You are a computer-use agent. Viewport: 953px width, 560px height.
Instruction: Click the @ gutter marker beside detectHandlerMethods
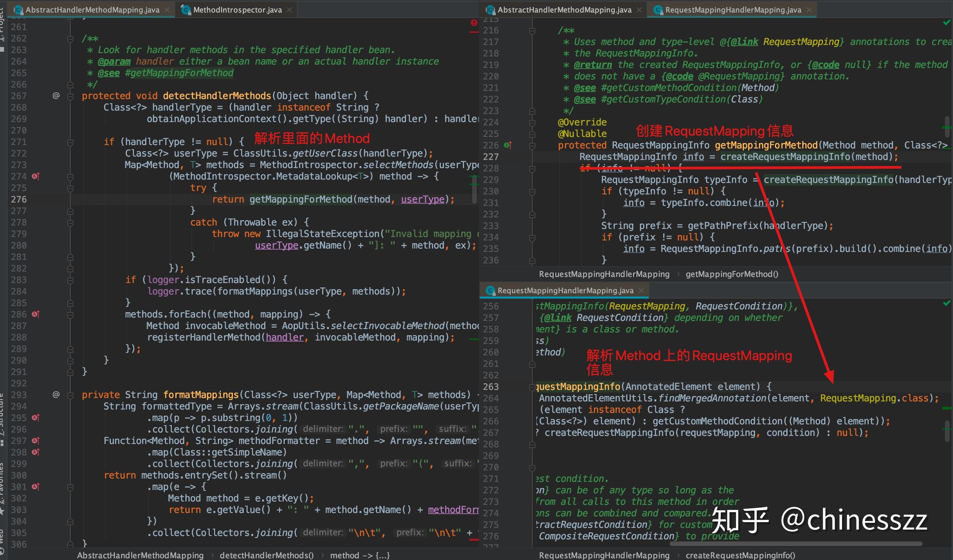[x=56, y=96]
